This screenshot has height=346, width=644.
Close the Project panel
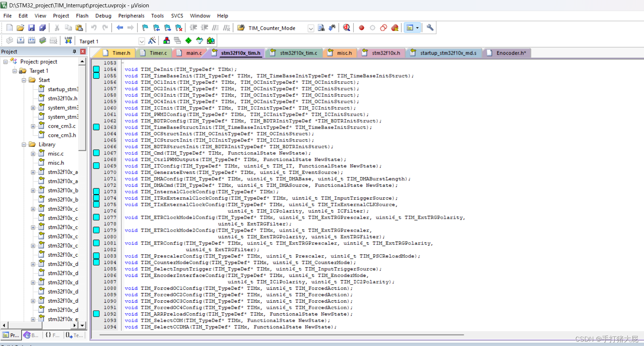coord(83,51)
